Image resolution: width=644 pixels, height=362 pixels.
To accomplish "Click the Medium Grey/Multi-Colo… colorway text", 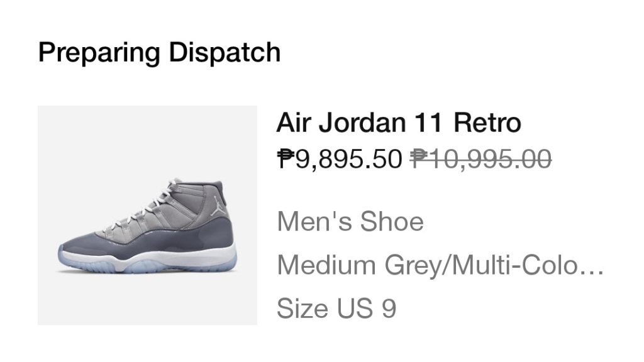I will pyautogui.click(x=440, y=265).
